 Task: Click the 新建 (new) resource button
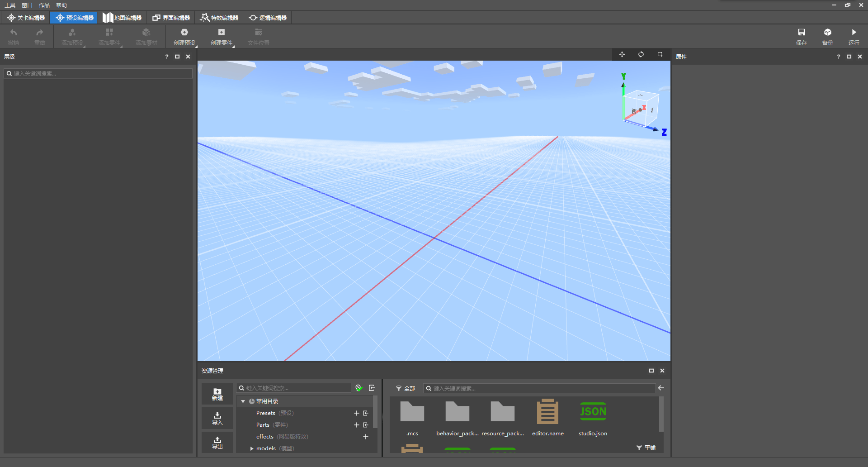[x=217, y=394]
